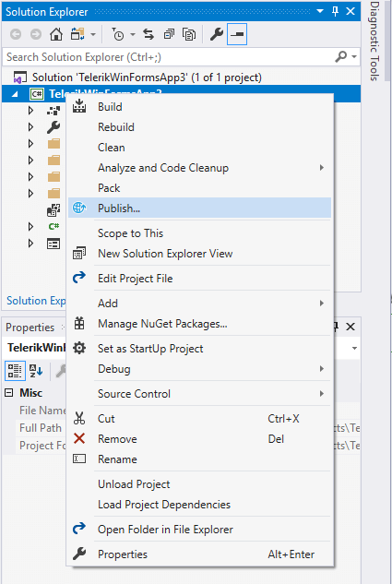
Task: Collapse the TelerikWinFormsApp3 project node
Action: pyautogui.click(x=15, y=94)
